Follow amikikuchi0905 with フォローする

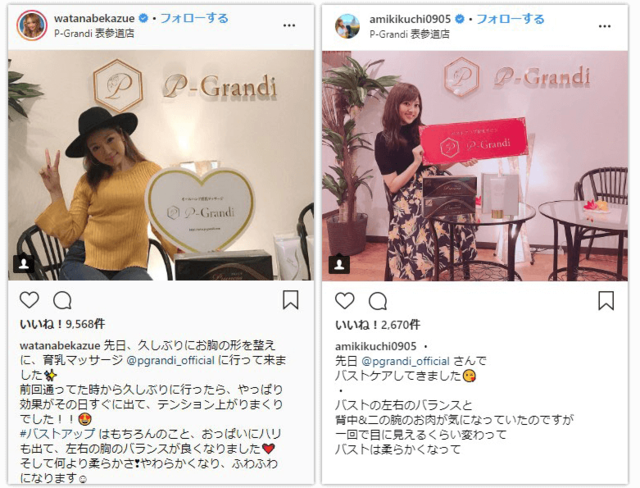tap(510, 19)
